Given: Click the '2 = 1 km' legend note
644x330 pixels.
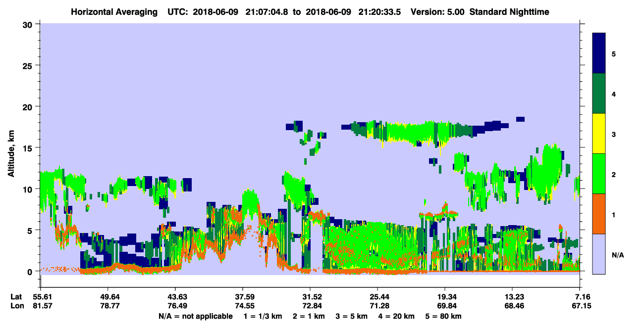Looking at the screenshot, I should click(x=309, y=316).
